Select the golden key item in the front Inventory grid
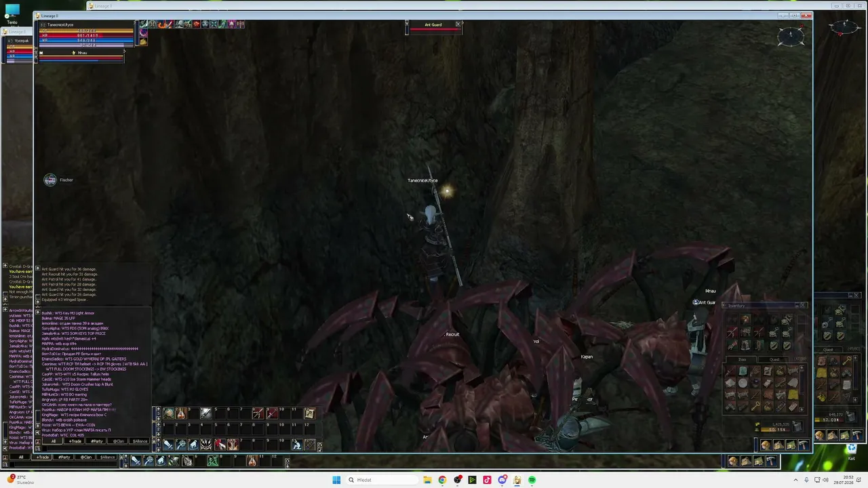The image size is (868, 488). [x=755, y=405]
